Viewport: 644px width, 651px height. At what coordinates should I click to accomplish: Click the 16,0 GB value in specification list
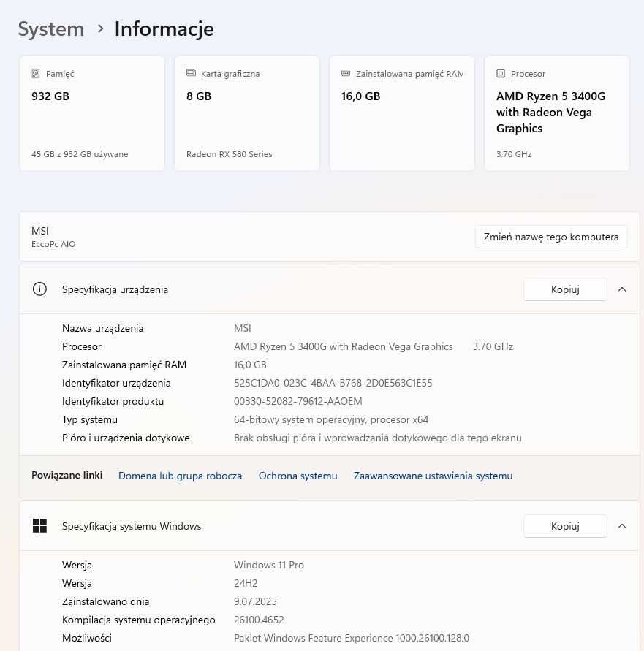(x=250, y=365)
